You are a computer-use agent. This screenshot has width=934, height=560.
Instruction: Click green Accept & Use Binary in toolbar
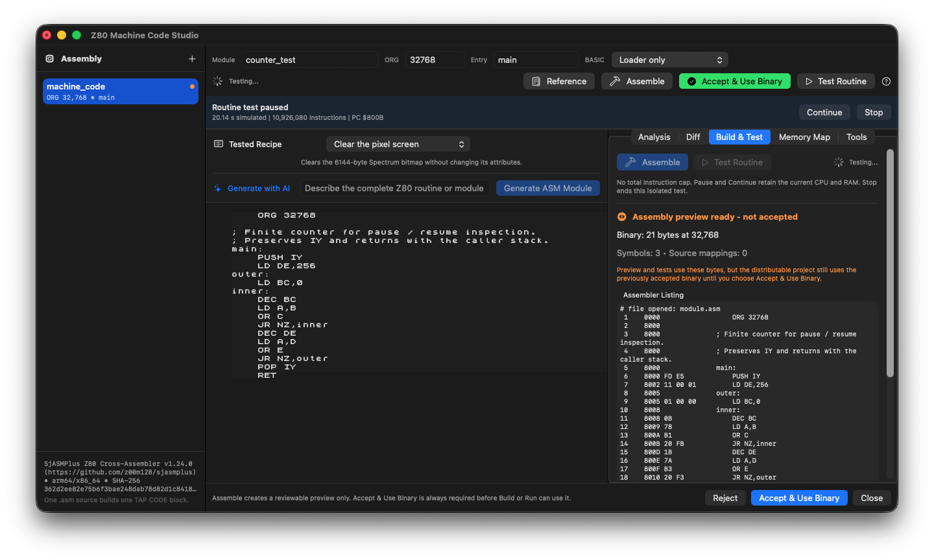[x=735, y=82]
